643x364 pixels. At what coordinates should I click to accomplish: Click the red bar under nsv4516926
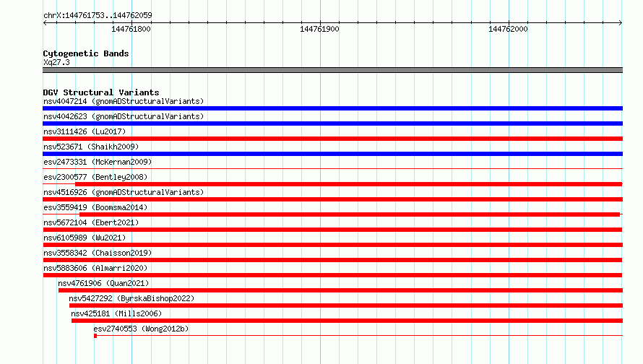pos(332,199)
